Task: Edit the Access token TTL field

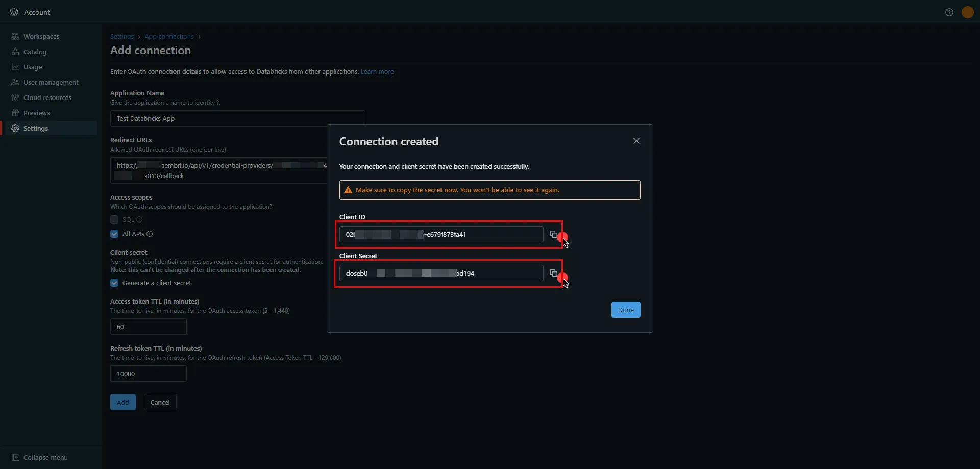Action: coord(148,327)
